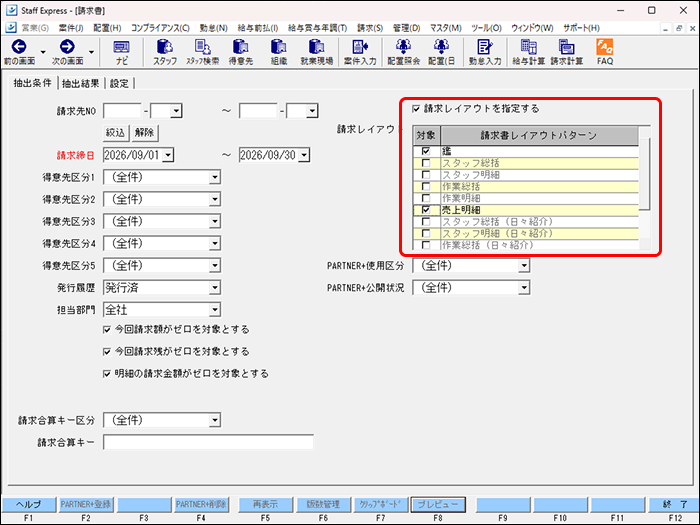Click the 終了 F12 button

click(x=674, y=504)
